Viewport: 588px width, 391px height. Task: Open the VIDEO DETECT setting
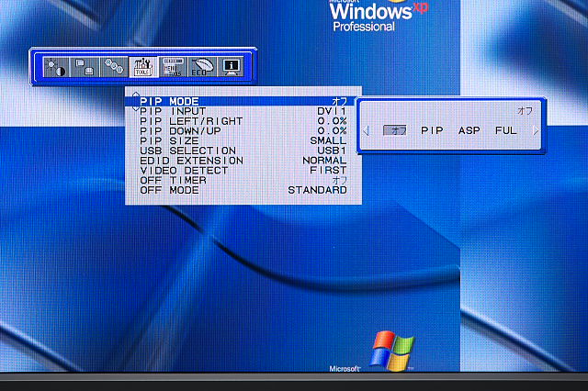(x=243, y=170)
